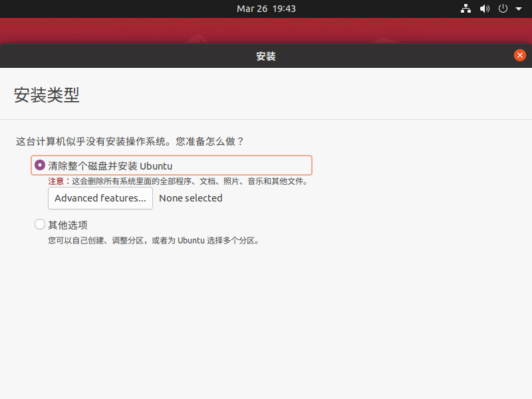The height and width of the screenshot is (399, 532).
Task: Close the 安装 installer window
Action: click(520, 55)
